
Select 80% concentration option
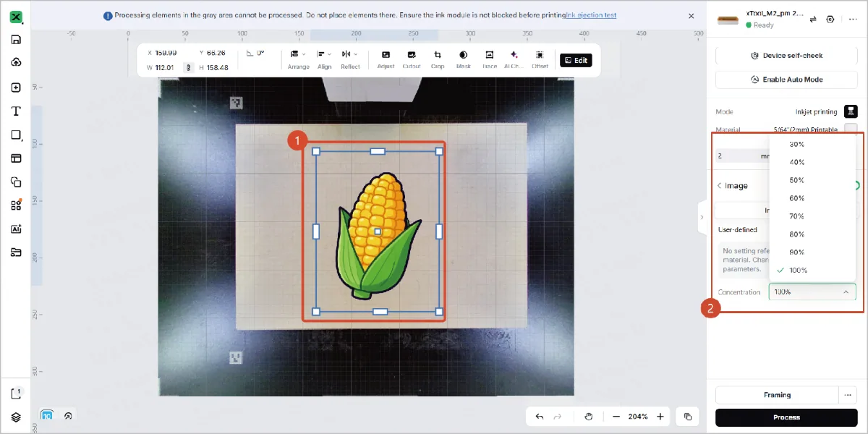point(812,234)
